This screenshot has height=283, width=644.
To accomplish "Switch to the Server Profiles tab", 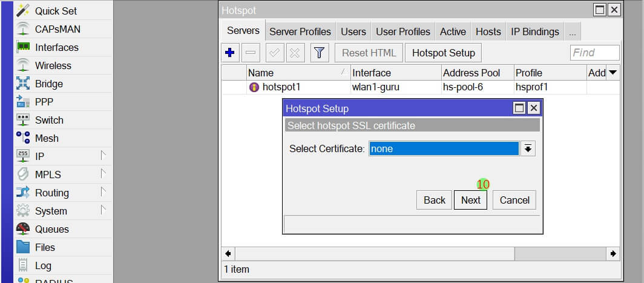I will click(x=300, y=32).
